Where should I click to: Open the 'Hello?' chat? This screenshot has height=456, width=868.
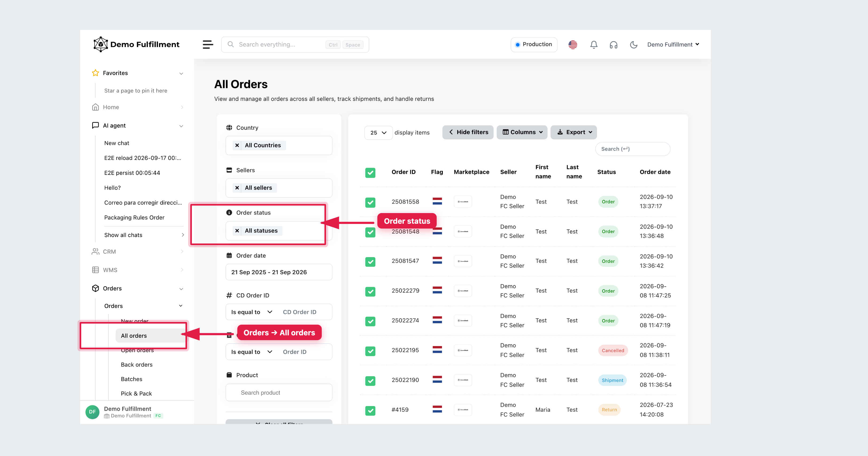tap(112, 188)
